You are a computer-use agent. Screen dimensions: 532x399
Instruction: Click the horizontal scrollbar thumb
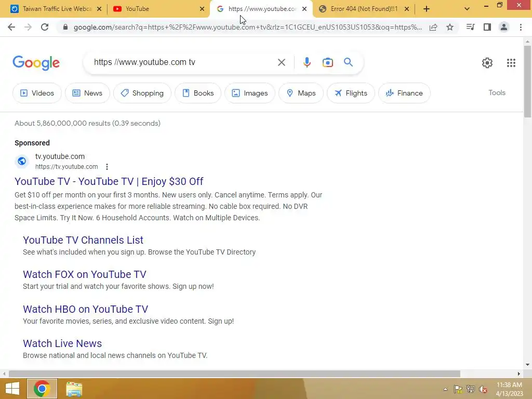point(234,374)
